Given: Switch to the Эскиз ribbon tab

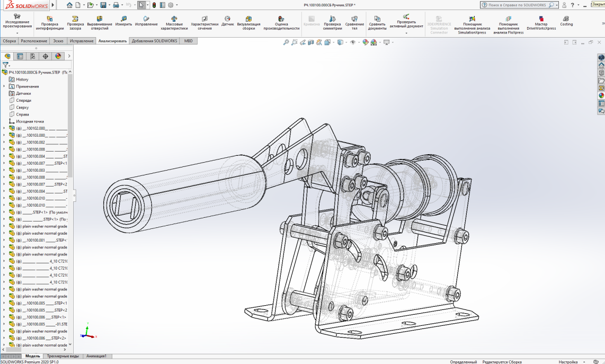Looking at the screenshot, I should [x=58, y=41].
